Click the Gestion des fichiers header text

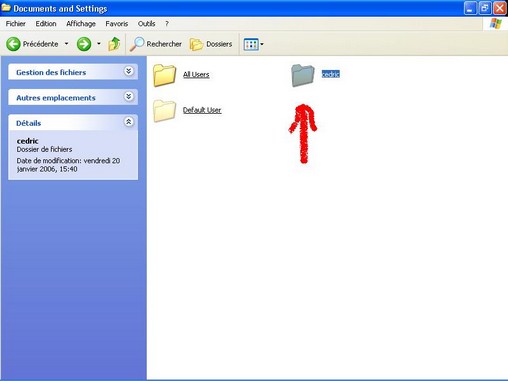coord(51,72)
